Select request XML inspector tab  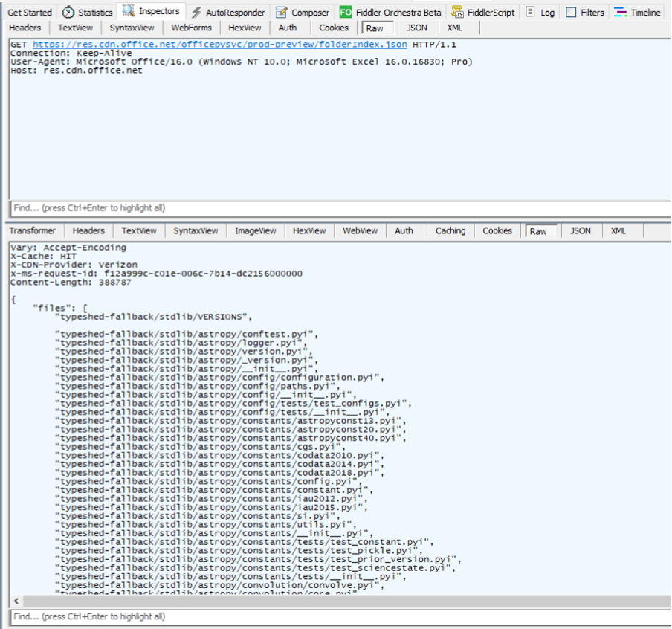coord(454,28)
